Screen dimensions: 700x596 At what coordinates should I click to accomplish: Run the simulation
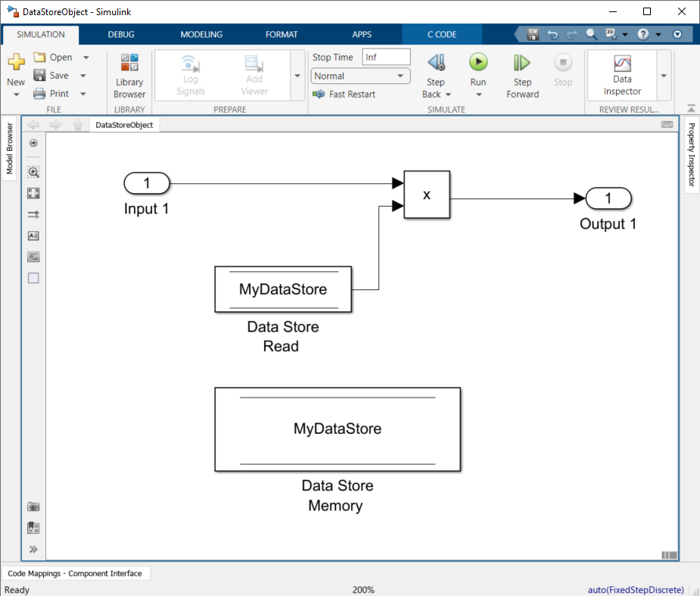pyautogui.click(x=478, y=62)
